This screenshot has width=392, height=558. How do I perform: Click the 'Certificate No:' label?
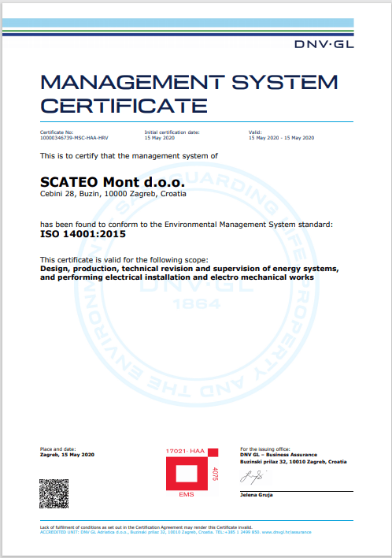(x=57, y=132)
